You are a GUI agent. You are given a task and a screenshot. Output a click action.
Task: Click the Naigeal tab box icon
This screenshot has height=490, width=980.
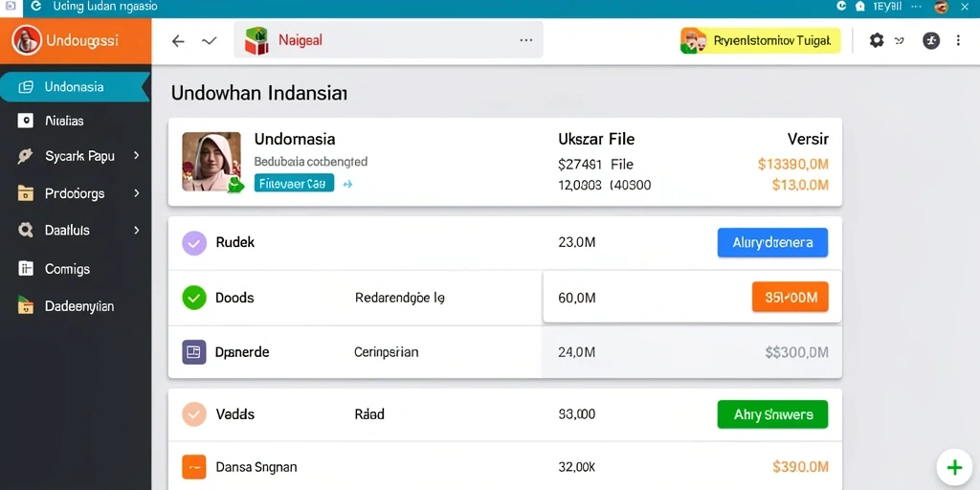tap(256, 40)
